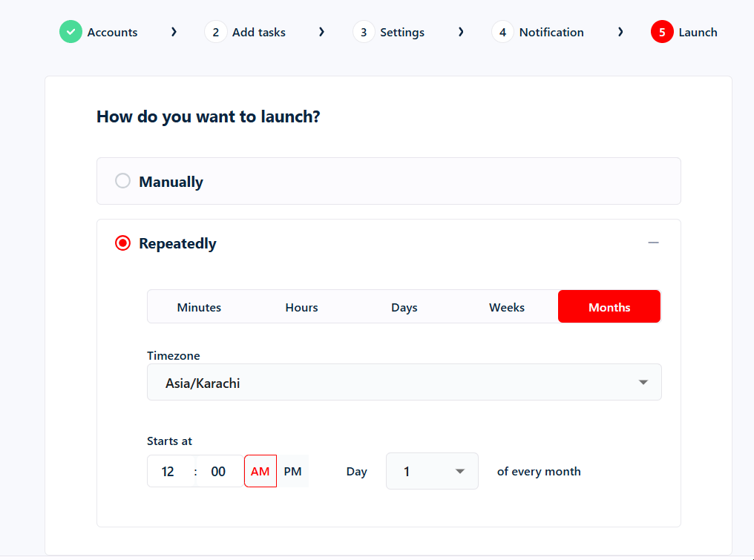754x560 pixels.
Task: Collapse the Repeatedly section with minus icon
Action: [x=653, y=243]
